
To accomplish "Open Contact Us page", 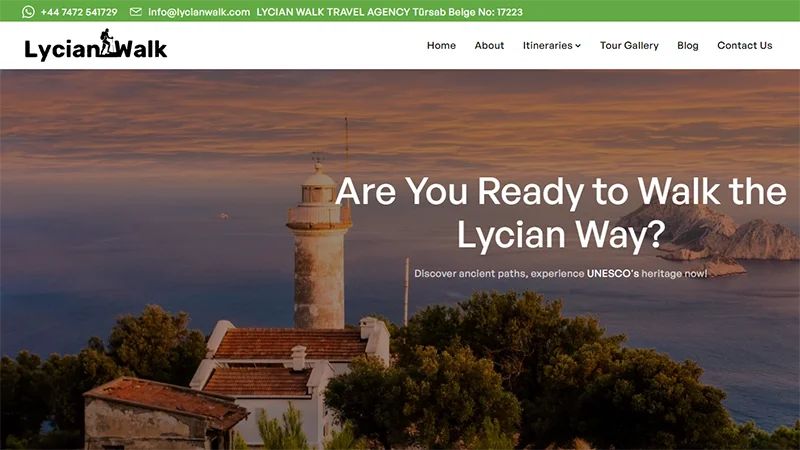I will pyautogui.click(x=744, y=45).
